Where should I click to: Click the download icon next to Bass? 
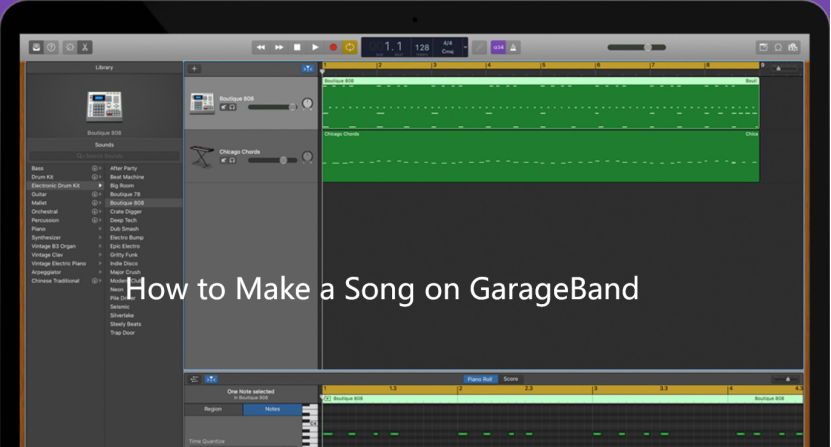tap(95, 168)
